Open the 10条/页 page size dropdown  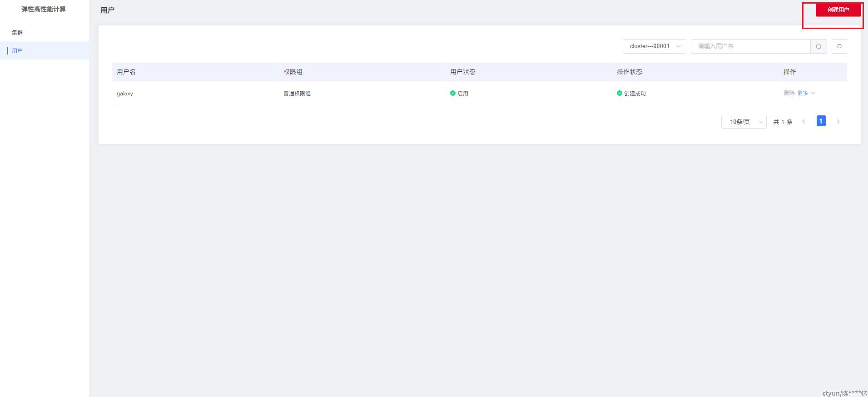744,122
